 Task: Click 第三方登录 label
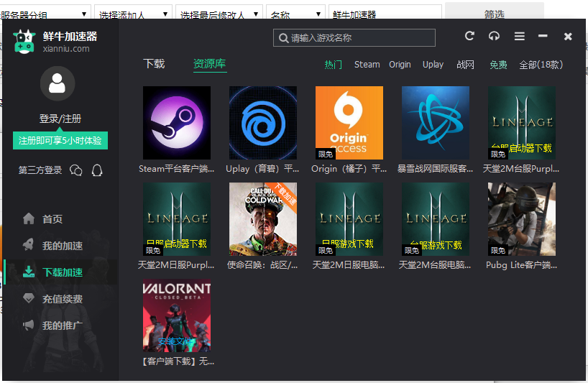pos(40,170)
